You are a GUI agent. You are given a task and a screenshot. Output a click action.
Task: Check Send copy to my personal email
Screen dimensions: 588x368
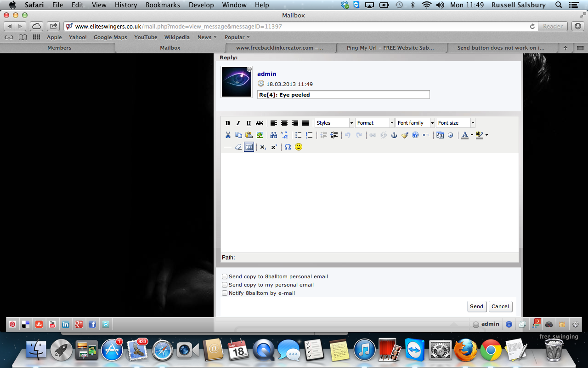225,285
